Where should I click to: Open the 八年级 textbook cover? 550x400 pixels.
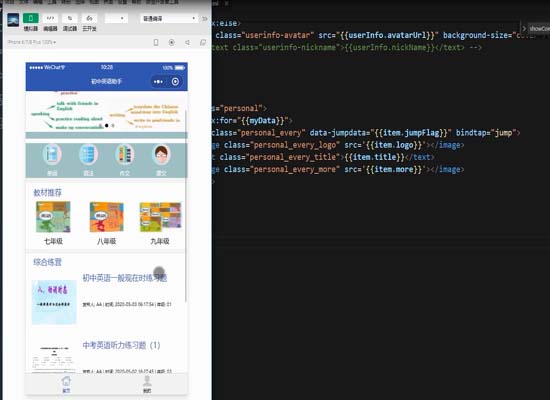107,217
